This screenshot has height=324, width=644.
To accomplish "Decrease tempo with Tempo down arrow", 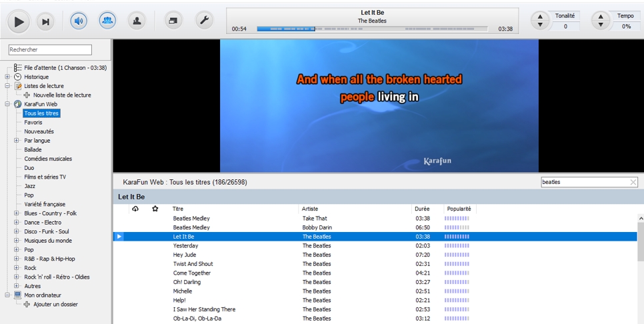I will pos(601,24).
